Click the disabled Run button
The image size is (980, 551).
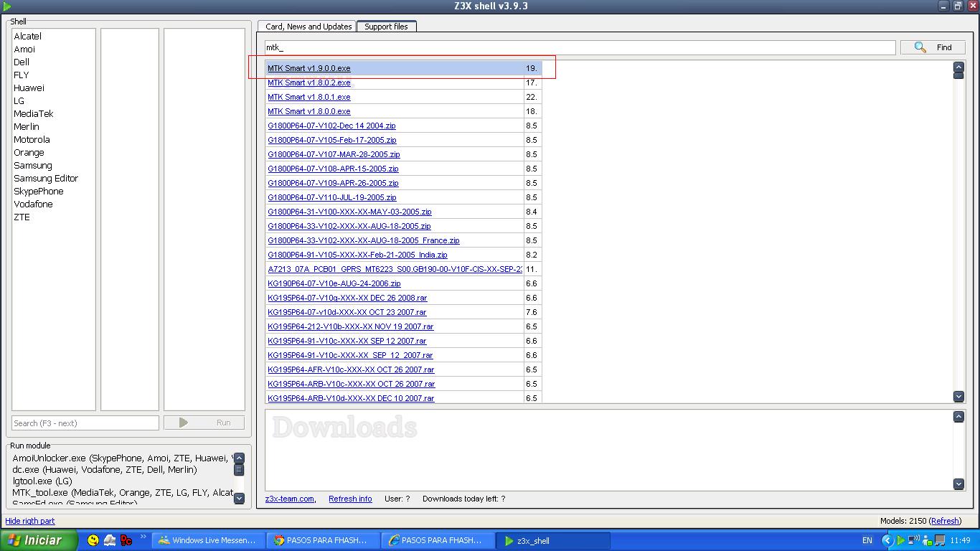tap(204, 423)
